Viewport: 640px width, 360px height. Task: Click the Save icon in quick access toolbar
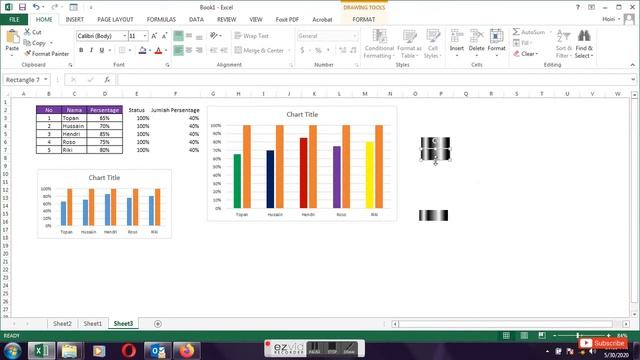(22, 7)
